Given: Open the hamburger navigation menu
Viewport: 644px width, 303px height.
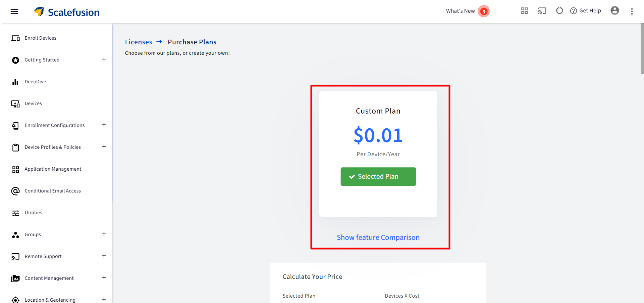Looking at the screenshot, I should pyautogui.click(x=14, y=11).
